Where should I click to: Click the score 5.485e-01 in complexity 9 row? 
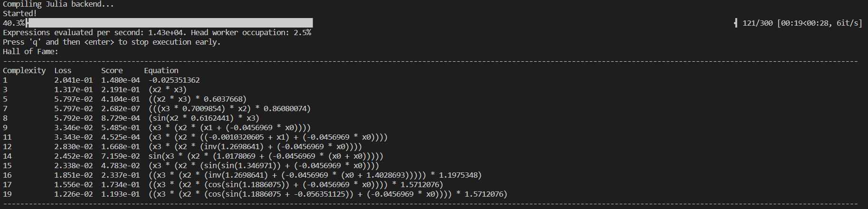click(120, 127)
